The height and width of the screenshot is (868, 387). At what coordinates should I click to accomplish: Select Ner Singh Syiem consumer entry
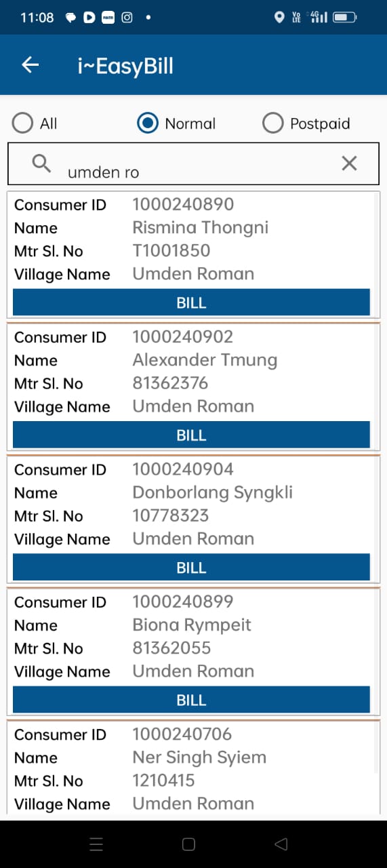(x=193, y=769)
